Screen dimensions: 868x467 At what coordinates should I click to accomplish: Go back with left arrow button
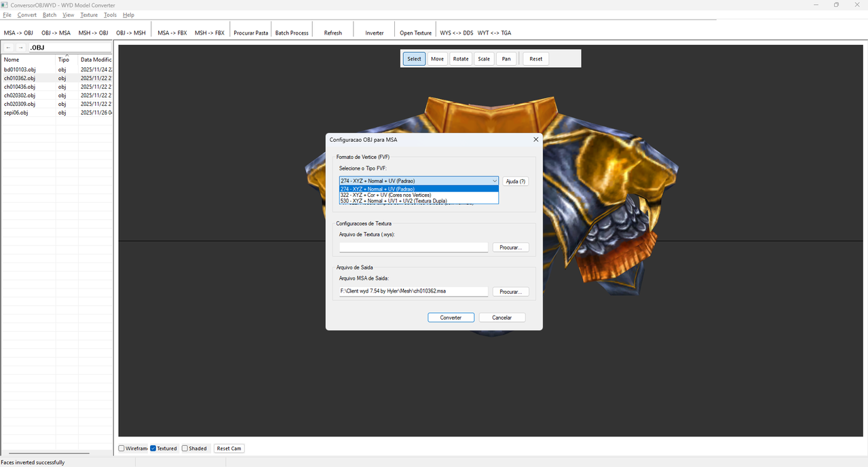pos(8,48)
